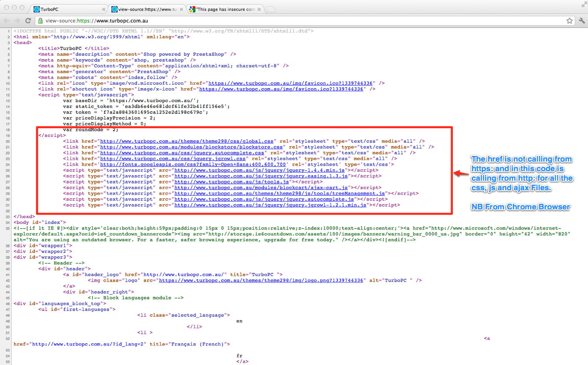Select the view-source tab
Image resolution: width=588 pixels, height=365 pixels.
tap(147, 9)
